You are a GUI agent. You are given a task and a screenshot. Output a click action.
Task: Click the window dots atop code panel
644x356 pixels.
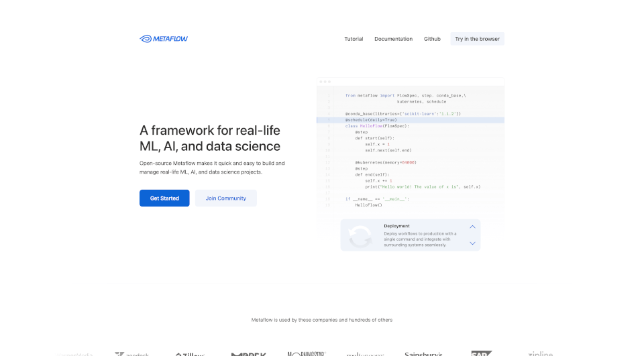[x=325, y=82]
